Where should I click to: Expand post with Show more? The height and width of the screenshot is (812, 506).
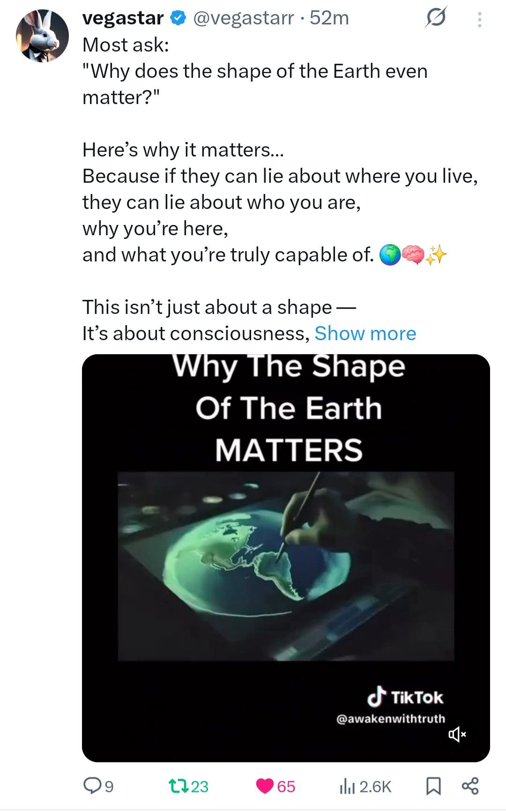(x=365, y=334)
